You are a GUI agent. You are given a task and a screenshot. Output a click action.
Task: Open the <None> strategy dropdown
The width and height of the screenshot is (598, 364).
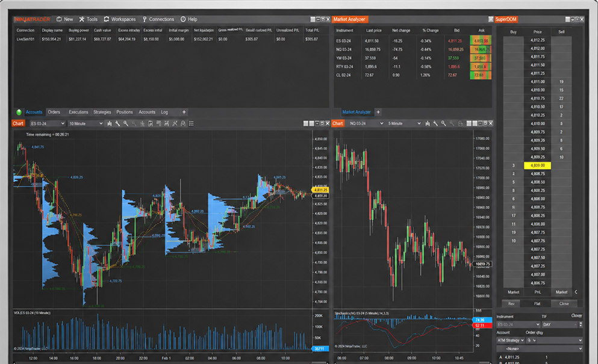pos(540,349)
